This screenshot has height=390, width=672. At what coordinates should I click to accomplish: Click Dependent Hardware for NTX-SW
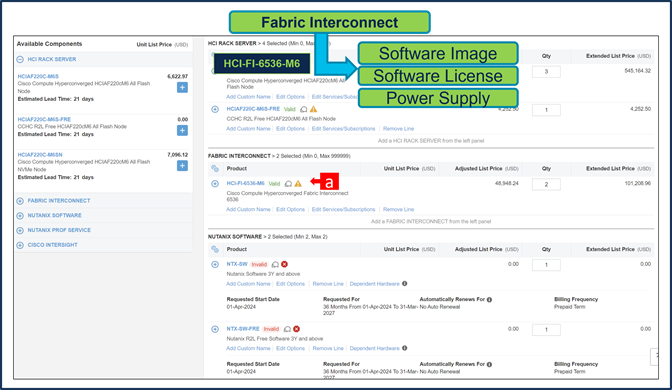click(x=375, y=284)
